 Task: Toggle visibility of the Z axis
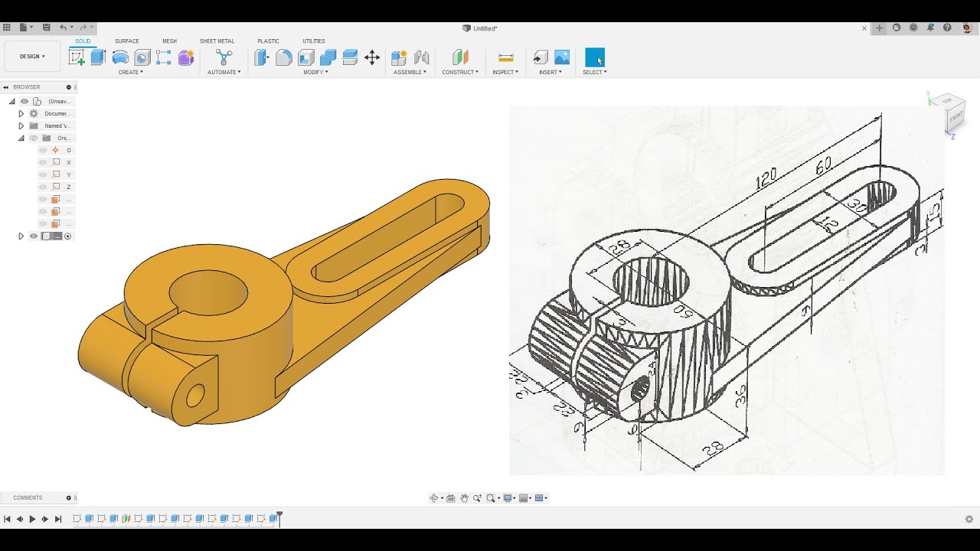(43, 187)
